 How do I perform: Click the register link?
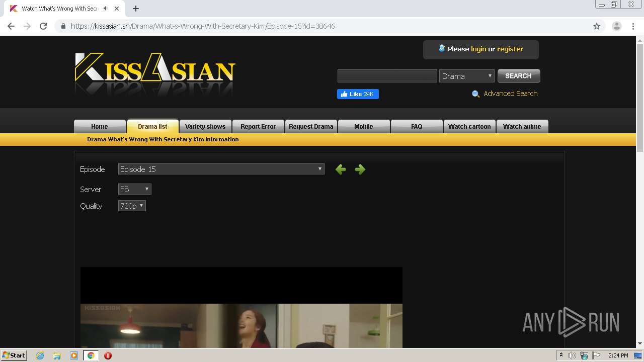tap(510, 49)
